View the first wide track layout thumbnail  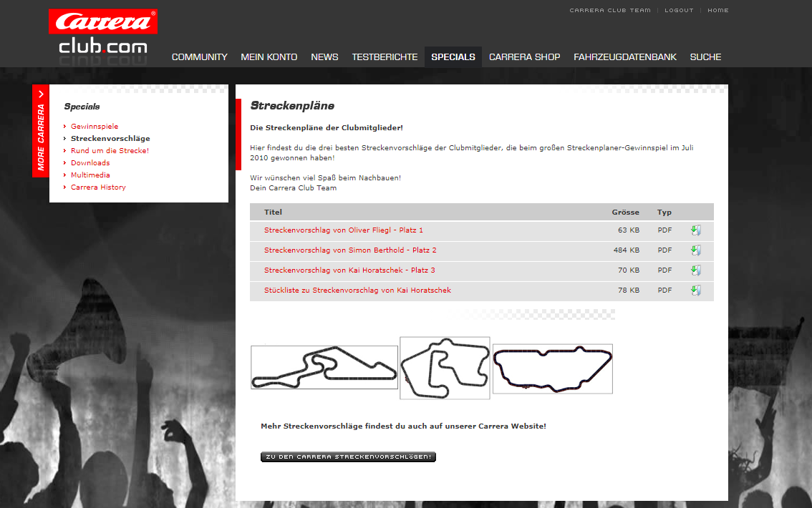[x=324, y=367]
